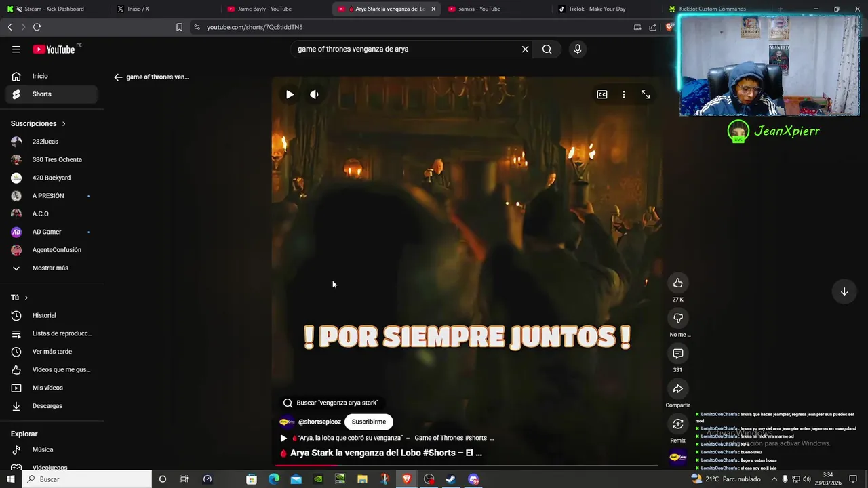Image resolution: width=868 pixels, height=488 pixels.
Task: Open the AgenteConfusión subscription
Action: pyautogui.click(x=52, y=250)
